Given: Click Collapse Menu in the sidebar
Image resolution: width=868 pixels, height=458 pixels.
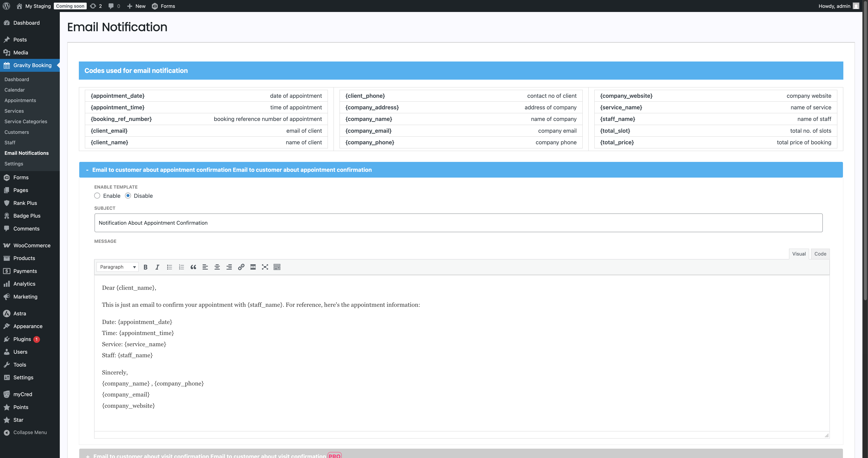Looking at the screenshot, I should pos(30,432).
